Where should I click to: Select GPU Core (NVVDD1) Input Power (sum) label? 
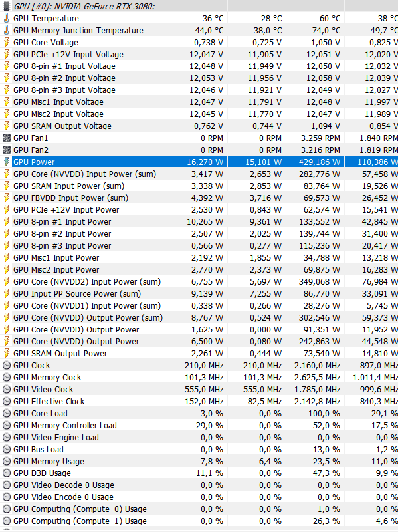(x=87, y=305)
